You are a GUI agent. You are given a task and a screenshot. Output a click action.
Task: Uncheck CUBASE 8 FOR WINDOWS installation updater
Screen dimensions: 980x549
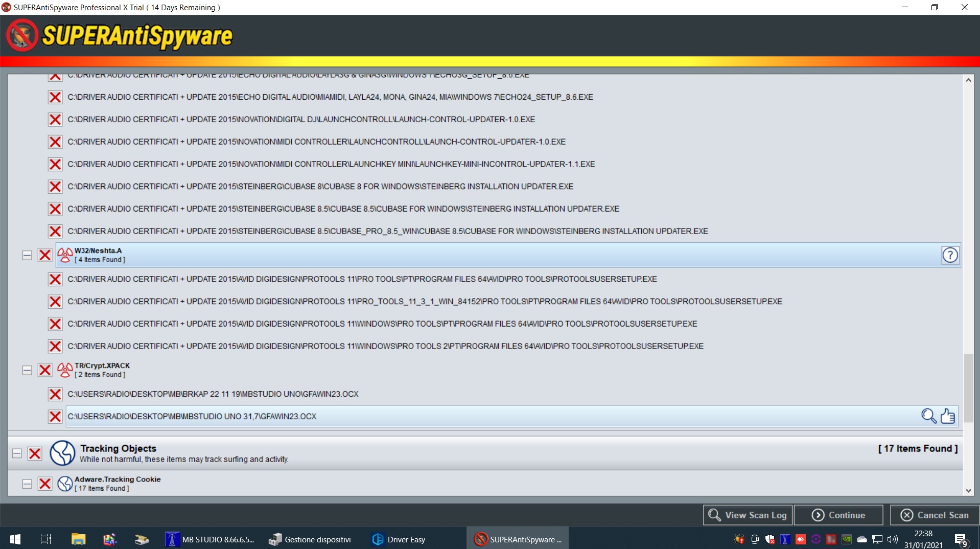[x=55, y=187]
